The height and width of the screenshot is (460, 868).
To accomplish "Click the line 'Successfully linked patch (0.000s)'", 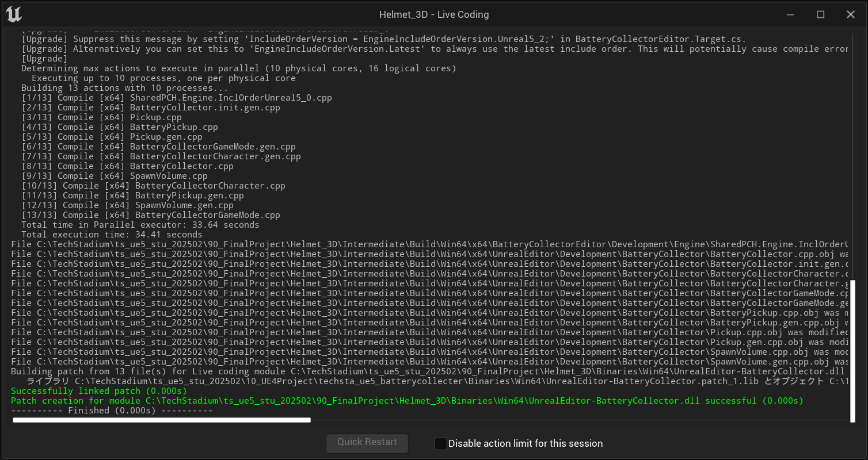I will point(99,391).
